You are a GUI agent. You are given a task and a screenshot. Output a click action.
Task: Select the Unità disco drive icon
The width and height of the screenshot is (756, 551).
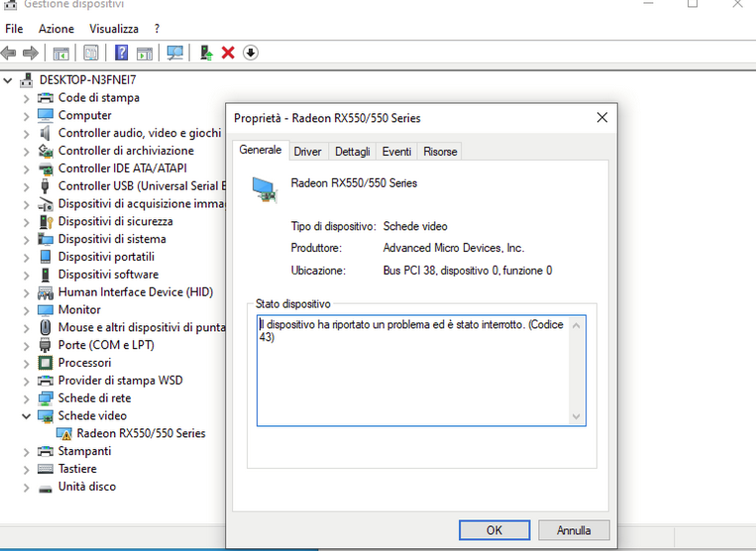[46, 488]
